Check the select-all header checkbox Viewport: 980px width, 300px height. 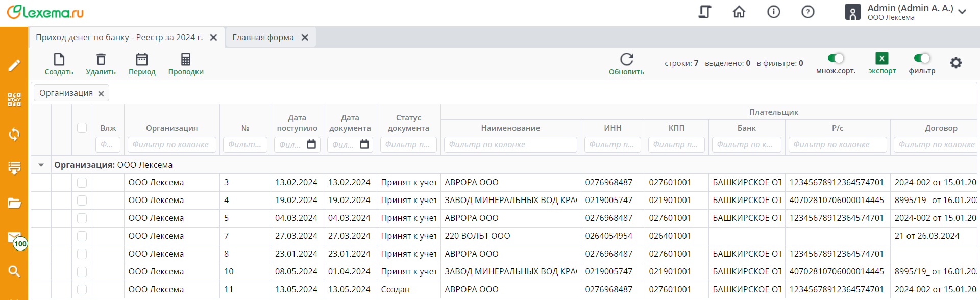(x=82, y=128)
